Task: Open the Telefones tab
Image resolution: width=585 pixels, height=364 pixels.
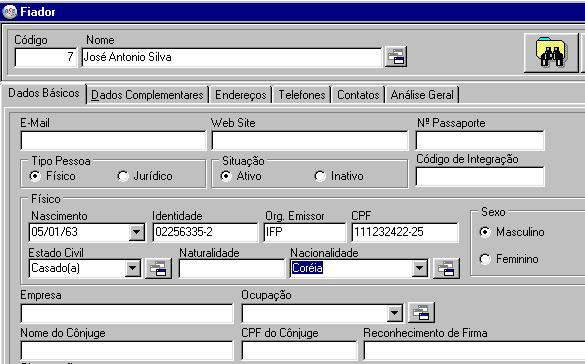Action: [302, 95]
